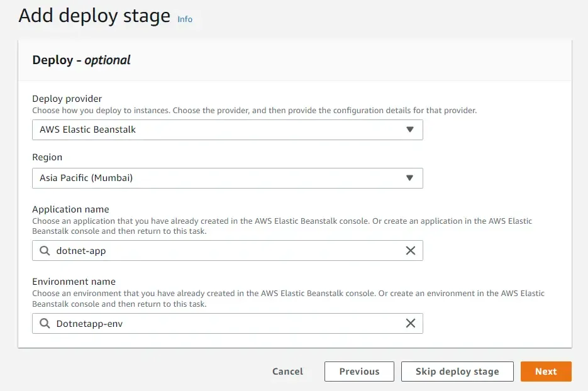This screenshot has height=391, width=588.
Task: Proceed with the Next button
Action: coord(546,371)
